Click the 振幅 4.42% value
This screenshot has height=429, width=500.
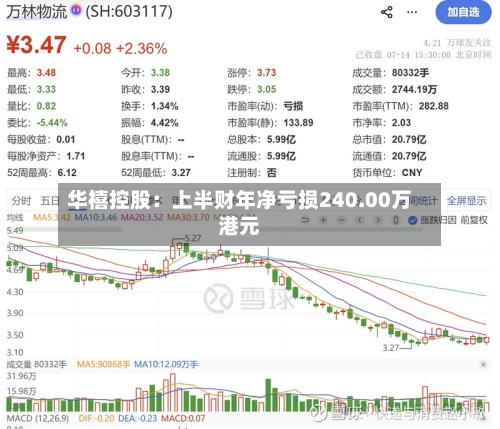click(165, 123)
